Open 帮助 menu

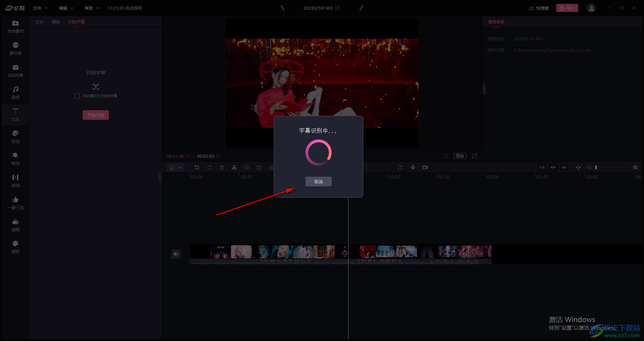pyautogui.click(x=92, y=8)
